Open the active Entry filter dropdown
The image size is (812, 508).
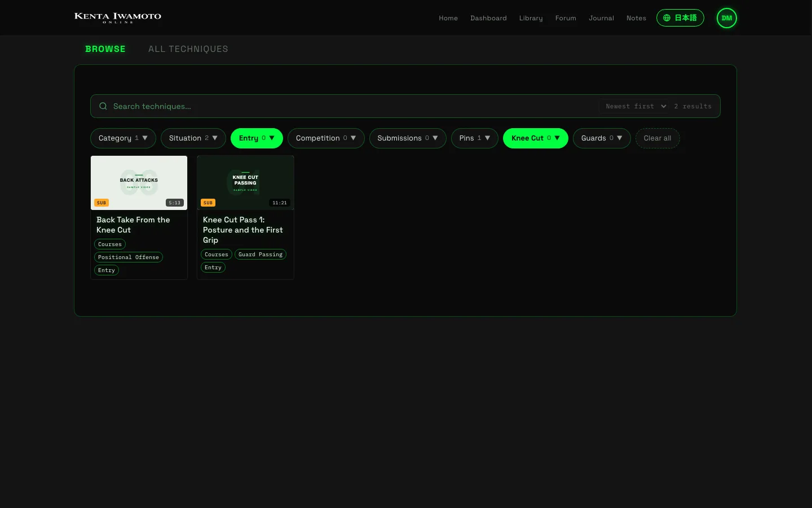pos(257,138)
